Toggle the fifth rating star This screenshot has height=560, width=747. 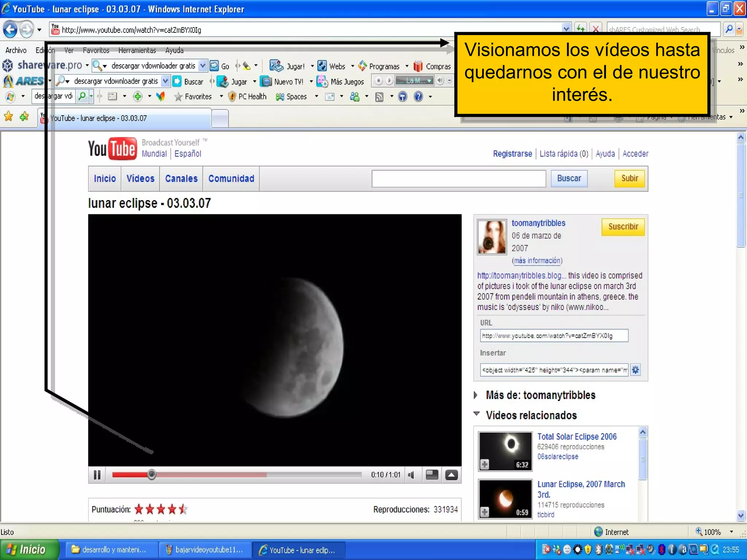click(183, 509)
